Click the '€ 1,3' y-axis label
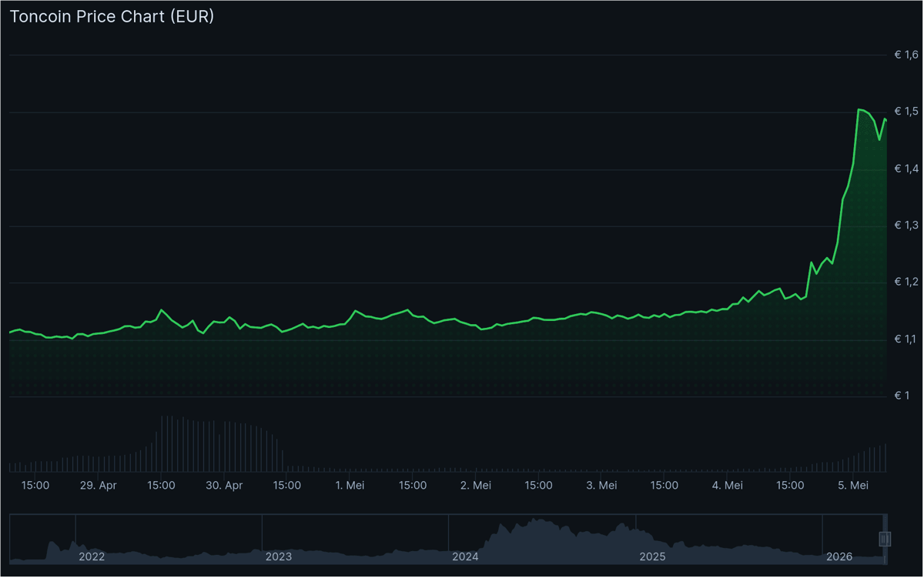This screenshot has width=924, height=578. [x=906, y=226]
